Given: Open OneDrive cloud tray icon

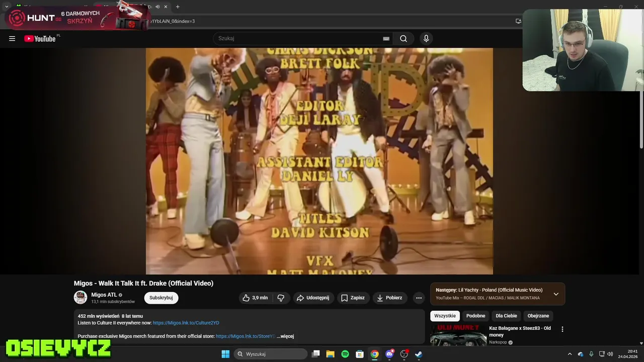Looking at the screenshot, I should [x=581, y=354].
